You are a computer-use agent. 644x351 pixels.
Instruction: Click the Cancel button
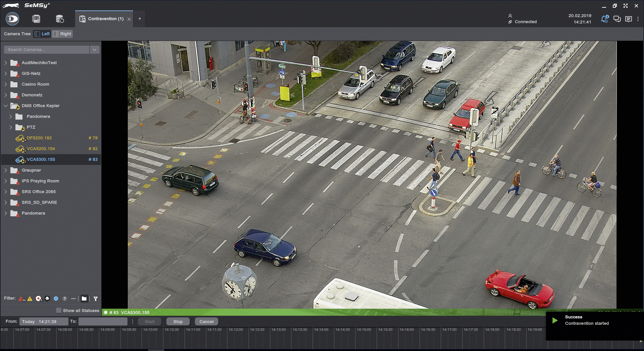[206, 321]
